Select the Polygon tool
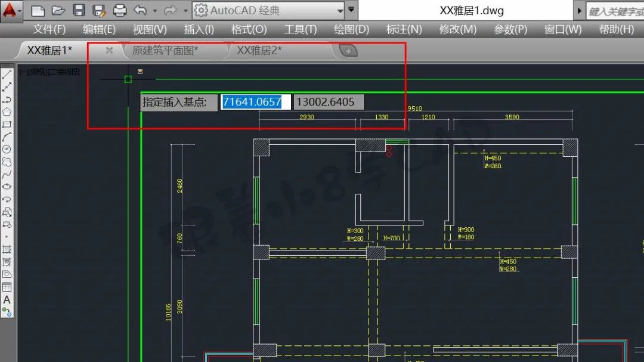The image size is (644, 362). 7,112
